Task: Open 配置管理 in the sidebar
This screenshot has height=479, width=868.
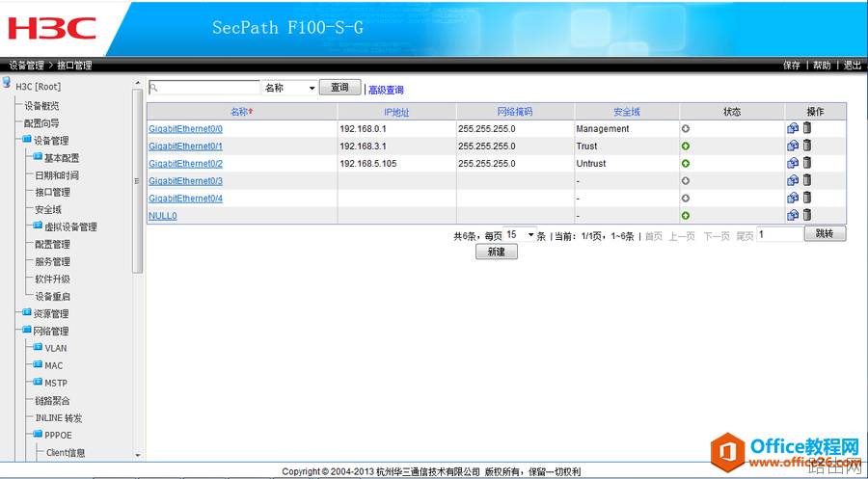Action: (53, 245)
